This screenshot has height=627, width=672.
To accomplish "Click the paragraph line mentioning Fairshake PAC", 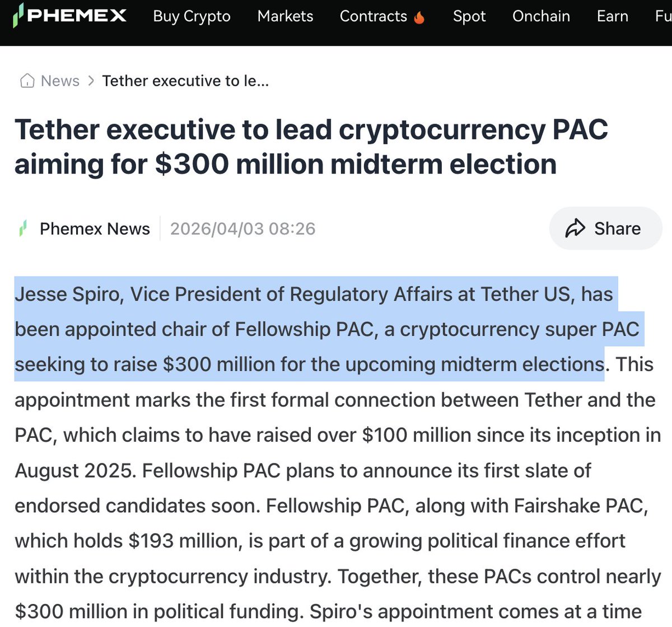I will (330, 506).
